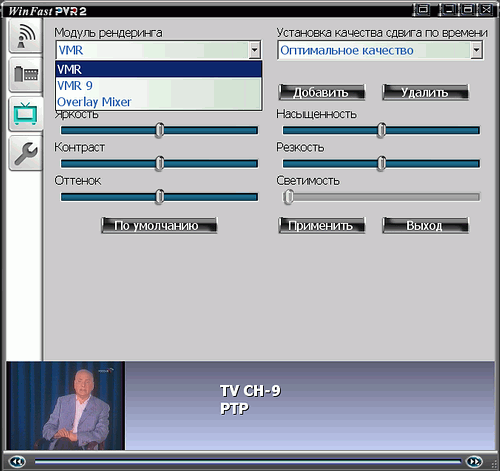Viewport: 500px width, 471px height.
Task: Click the Модуль рендеринга label
Action: [108, 33]
